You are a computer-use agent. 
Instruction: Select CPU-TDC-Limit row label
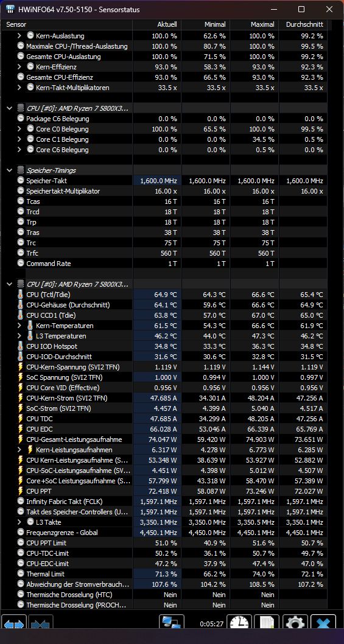[47, 553]
